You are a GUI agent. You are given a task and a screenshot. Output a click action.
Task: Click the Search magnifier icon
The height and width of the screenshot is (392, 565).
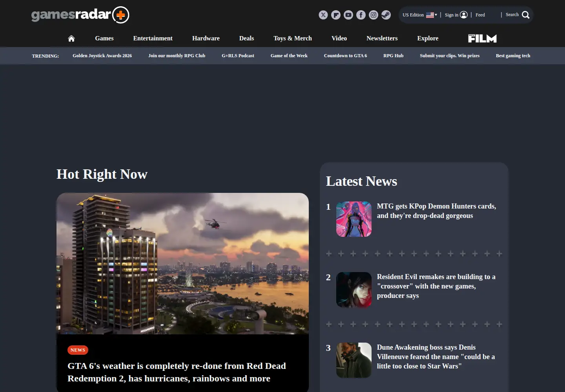point(526,15)
